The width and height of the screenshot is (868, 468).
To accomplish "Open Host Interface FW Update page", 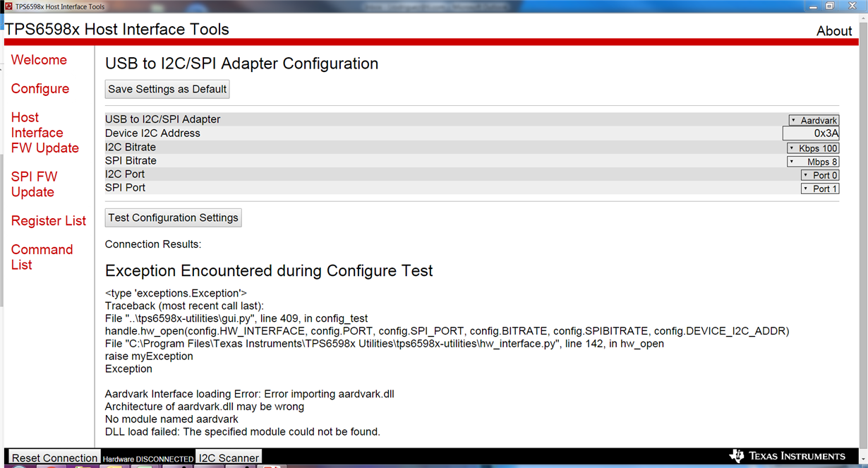I will 45,133.
